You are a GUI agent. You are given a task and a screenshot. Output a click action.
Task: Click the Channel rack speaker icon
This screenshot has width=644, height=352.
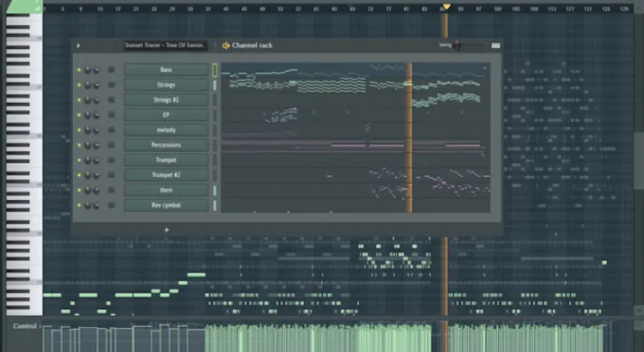click(x=226, y=46)
